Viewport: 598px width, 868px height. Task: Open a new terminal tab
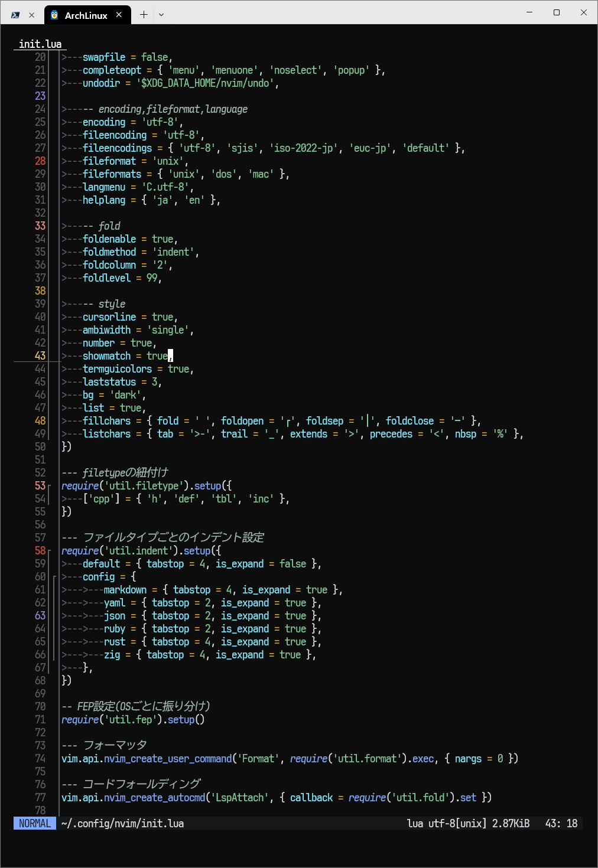pyautogui.click(x=144, y=15)
